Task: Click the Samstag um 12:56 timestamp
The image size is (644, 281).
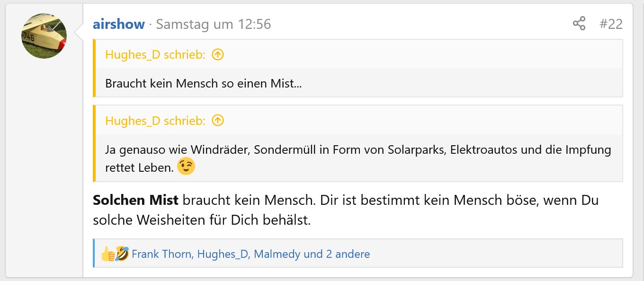Action: [213, 24]
